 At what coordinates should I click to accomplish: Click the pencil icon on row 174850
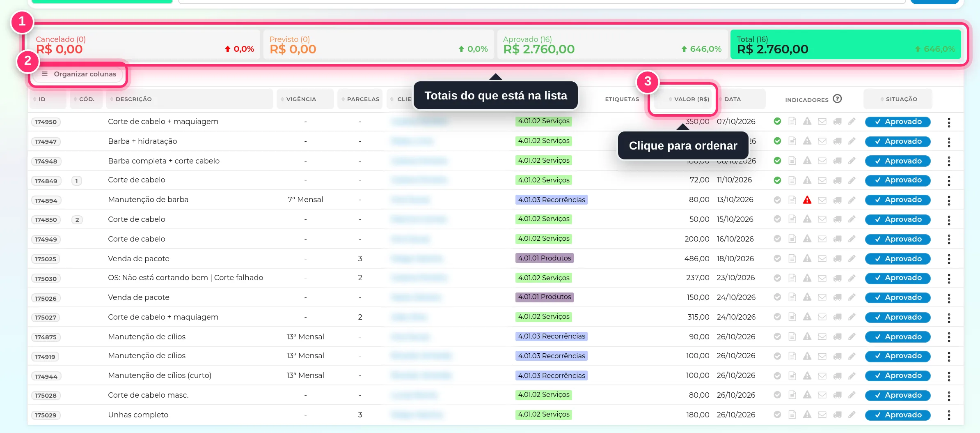pyautogui.click(x=852, y=219)
